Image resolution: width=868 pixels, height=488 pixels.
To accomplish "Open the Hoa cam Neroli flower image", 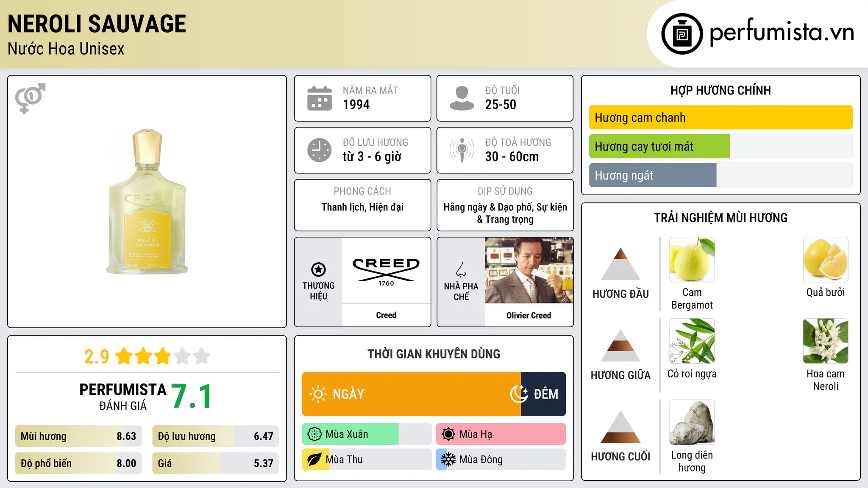I will (x=826, y=341).
